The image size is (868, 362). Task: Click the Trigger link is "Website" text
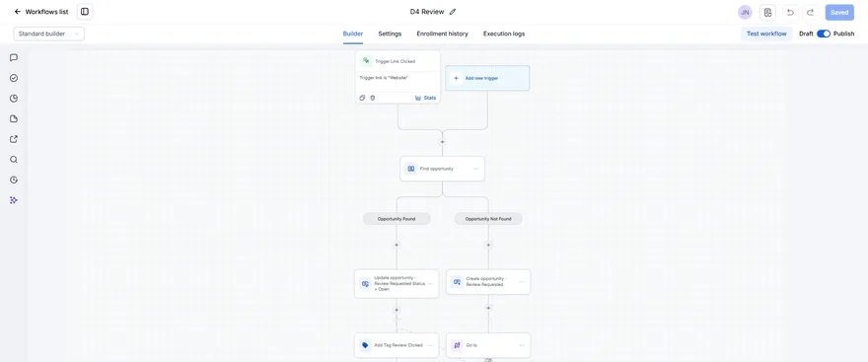tap(384, 78)
